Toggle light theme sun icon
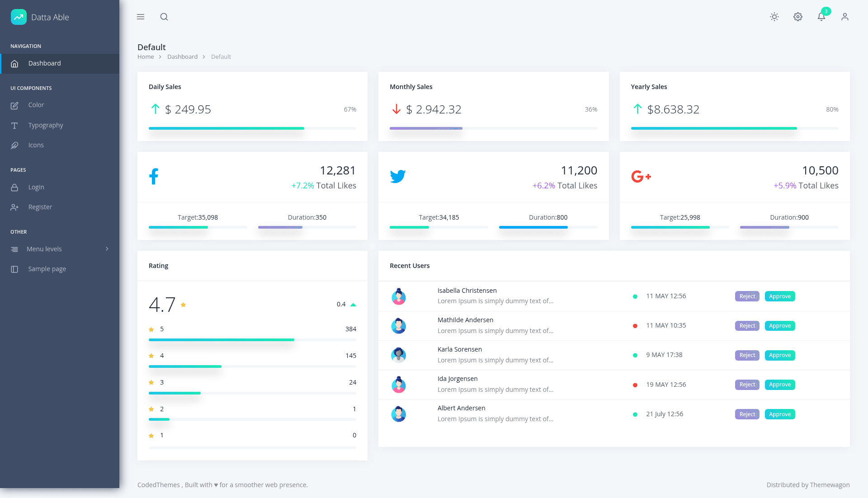The width and height of the screenshot is (868, 498). pos(774,17)
